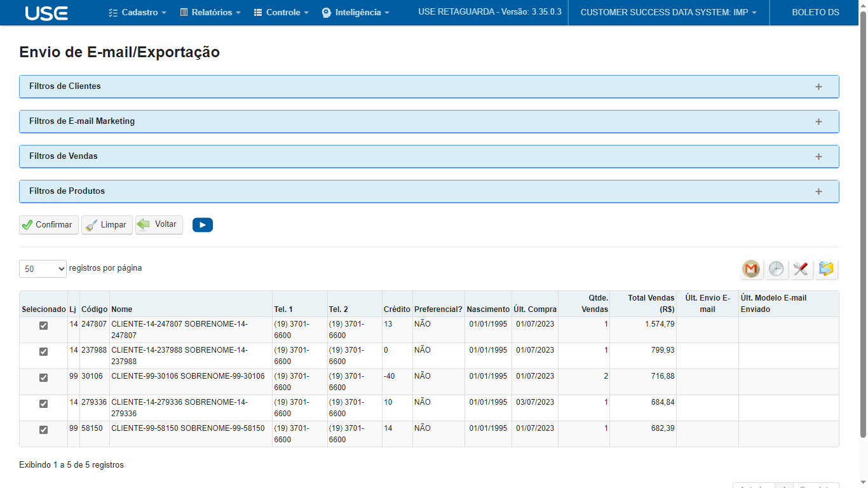Click the last purchase date 03/07/2023
This screenshot has width=868, height=488.
pos(535,402)
